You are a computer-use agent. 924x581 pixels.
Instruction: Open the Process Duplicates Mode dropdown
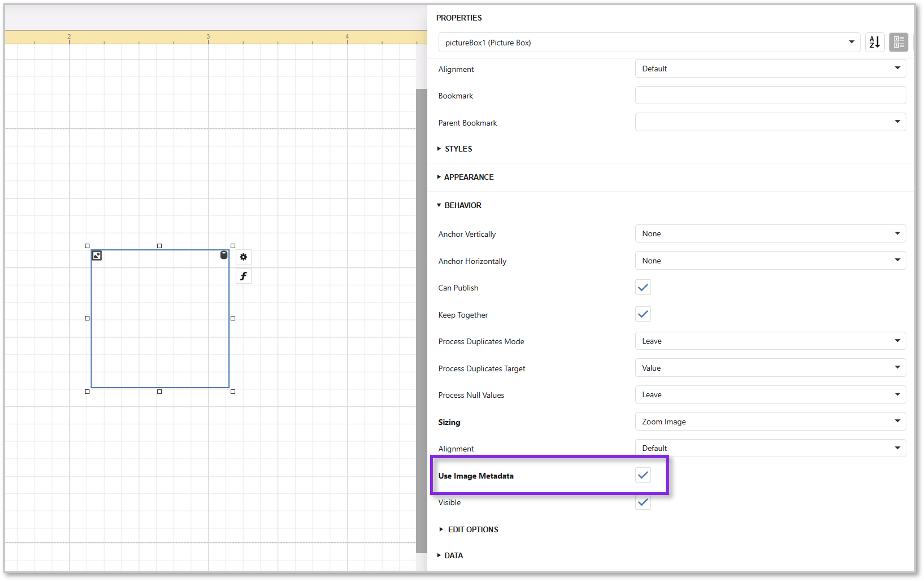coord(770,341)
